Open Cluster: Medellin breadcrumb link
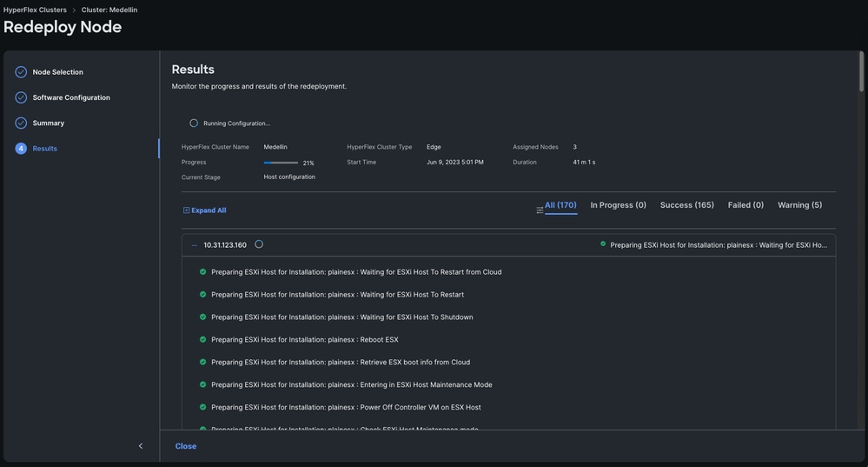Image resolution: width=868 pixels, height=467 pixels. [109, 10]
